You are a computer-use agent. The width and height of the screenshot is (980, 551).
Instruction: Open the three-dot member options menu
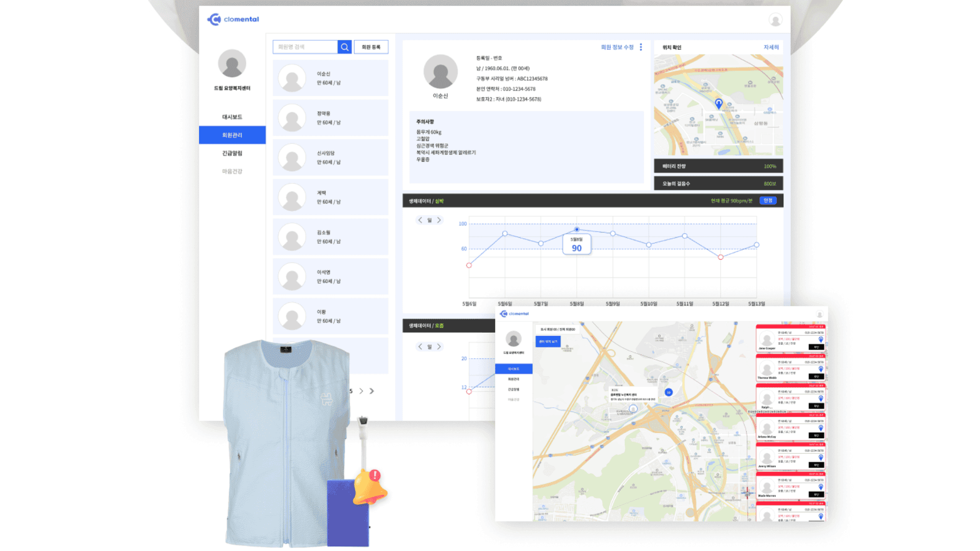pyautogui.click(x=641, y=47)
